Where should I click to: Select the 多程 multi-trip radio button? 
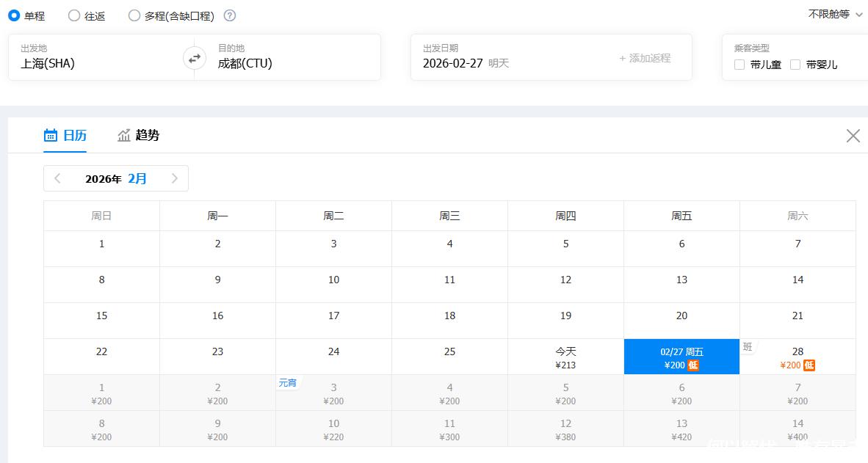click(134, 15)
